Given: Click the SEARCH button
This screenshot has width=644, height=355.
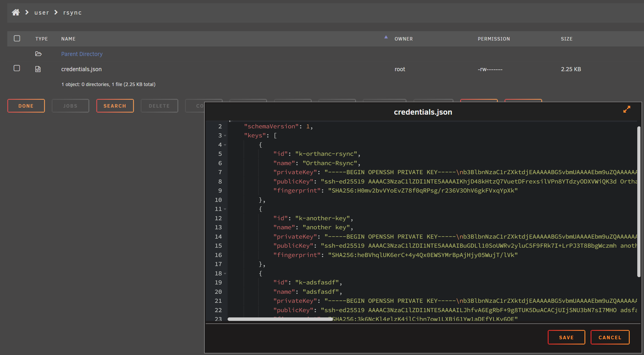Looking at the screenshot, I should (x=115, y=106).
